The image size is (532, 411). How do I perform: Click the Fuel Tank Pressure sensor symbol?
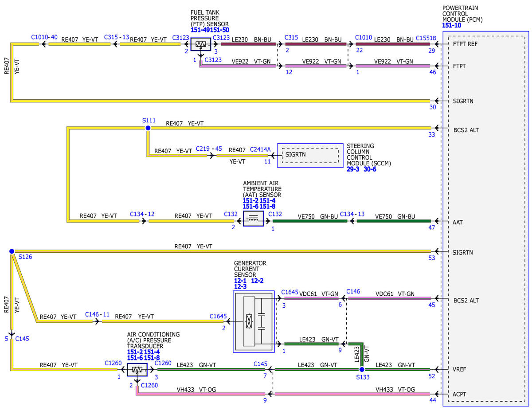(x=201, y=44)
